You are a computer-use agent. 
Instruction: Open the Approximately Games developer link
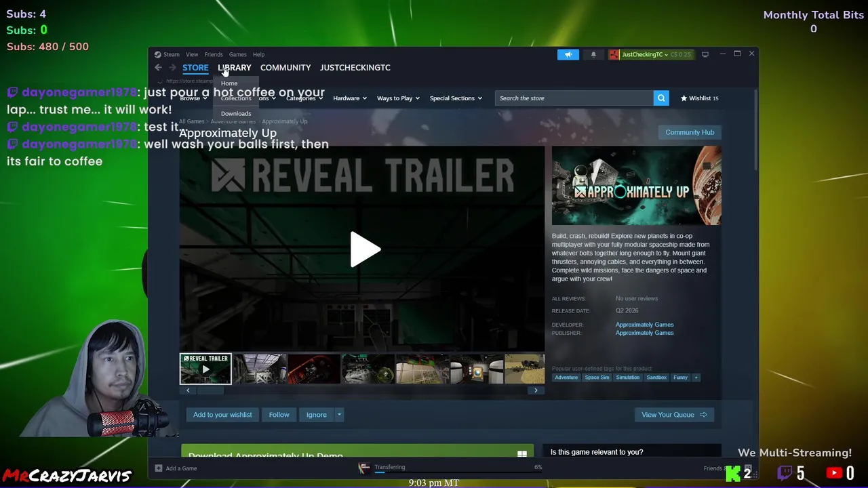click(x=644, y=325)
